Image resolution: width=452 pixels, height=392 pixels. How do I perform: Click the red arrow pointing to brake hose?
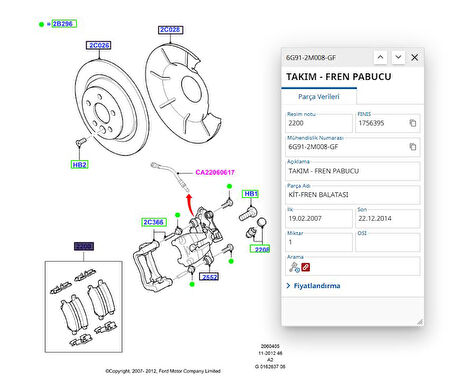(x=190, y=205)
